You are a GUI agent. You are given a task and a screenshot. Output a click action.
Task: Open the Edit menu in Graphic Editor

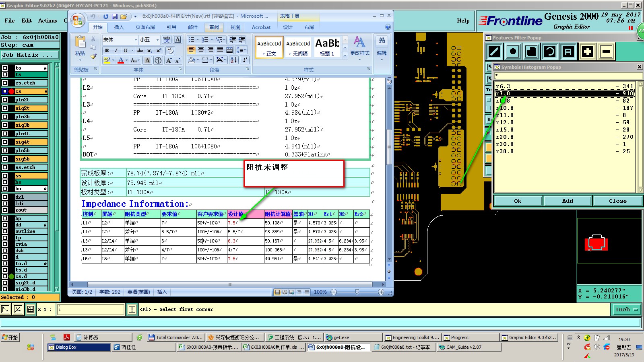(x=27, y=21)
